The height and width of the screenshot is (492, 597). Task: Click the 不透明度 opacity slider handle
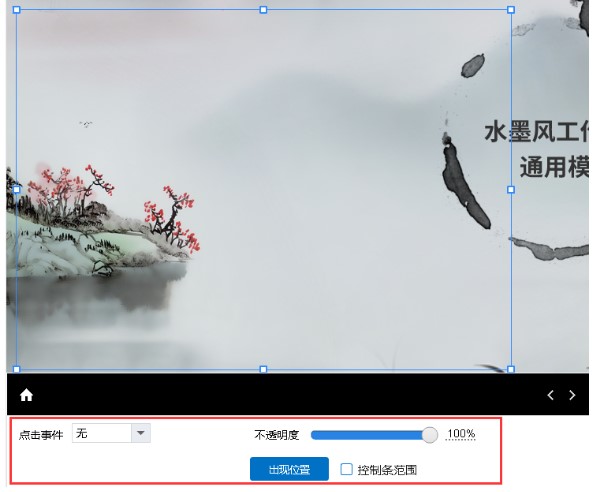pos(430,435)
